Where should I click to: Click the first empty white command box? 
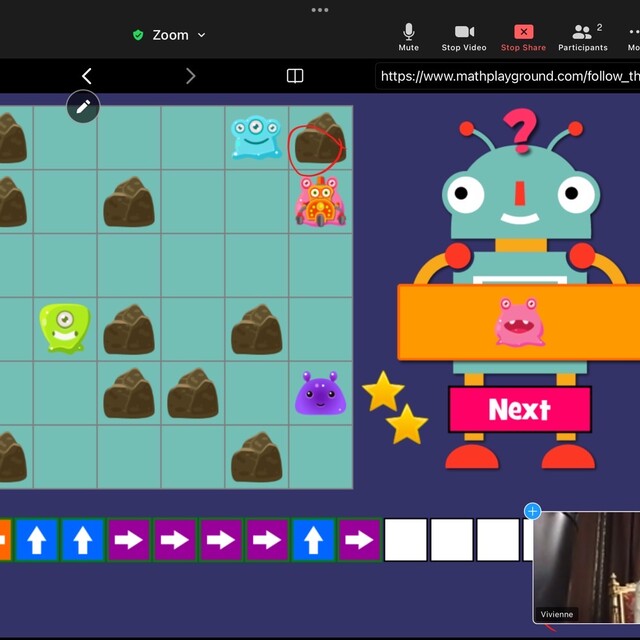click(x=406, y=540)
